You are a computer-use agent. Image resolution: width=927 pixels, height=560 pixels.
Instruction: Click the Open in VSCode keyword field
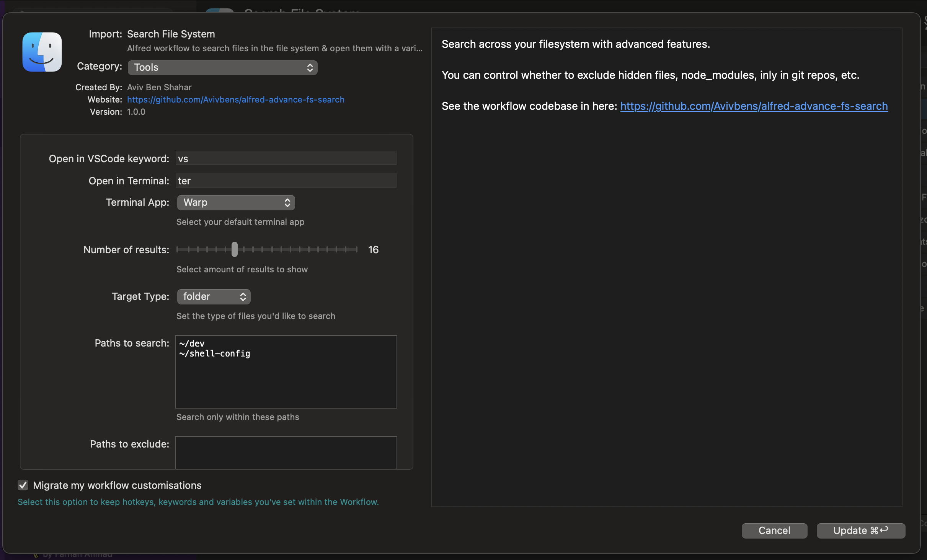pyautogui.click(x=286, y=158)
